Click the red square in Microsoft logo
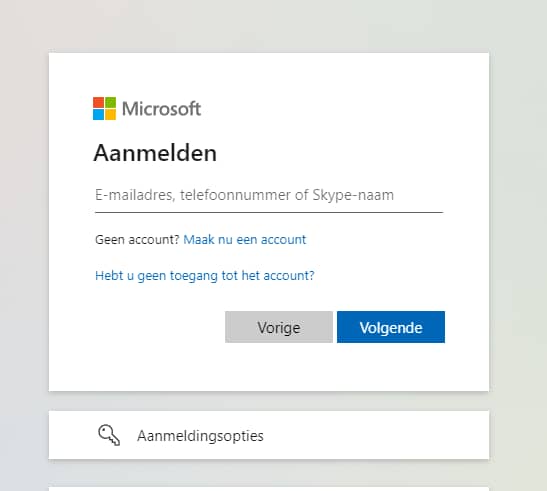This screenshot has width=547, height=491. (98, 103)
